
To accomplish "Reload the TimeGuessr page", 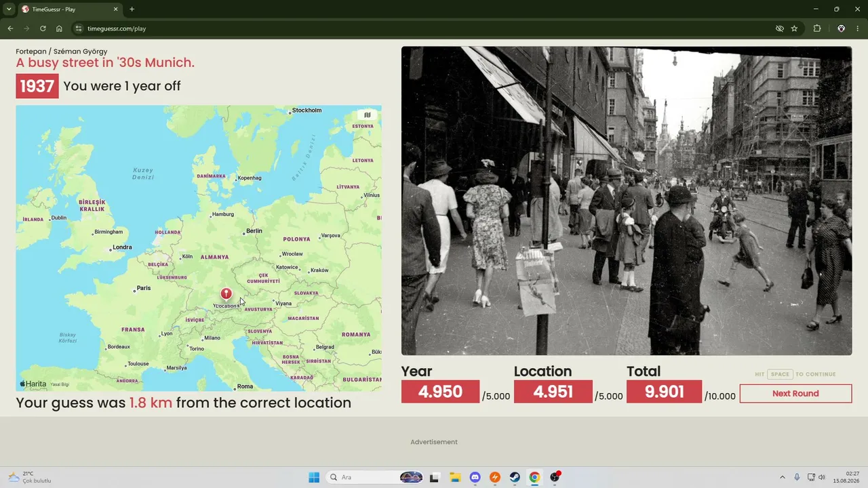I will point(43,28).
